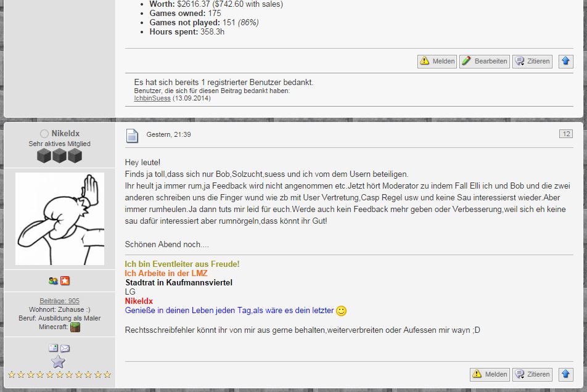View Nikeldx facepalm avatar image
The width and height of the screenshot is (587, 392).
(x=60, y=218)
